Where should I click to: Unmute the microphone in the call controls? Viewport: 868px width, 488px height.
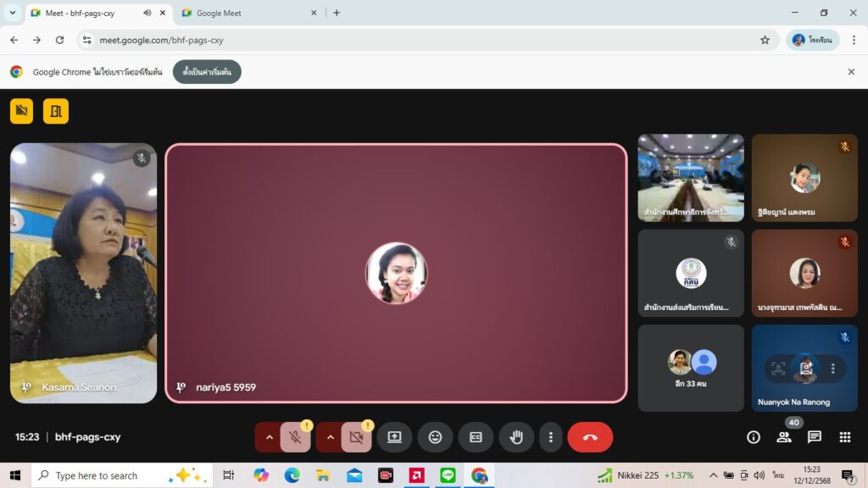coord(295,437)
